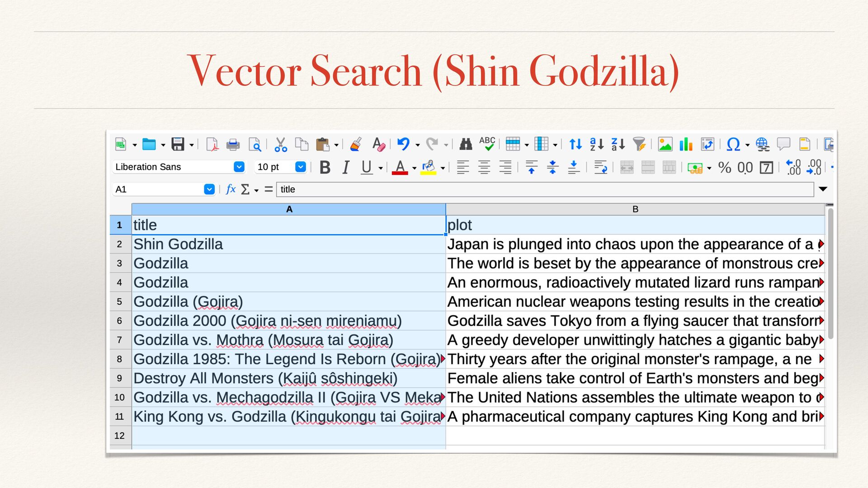Click the Cut scissors icon
The height and width of the screenshot is (488, 868).
[x=280, y=144]
